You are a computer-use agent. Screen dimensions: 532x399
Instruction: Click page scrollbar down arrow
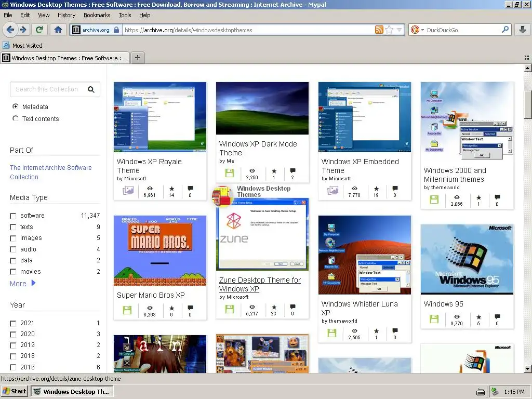(527, 368)
